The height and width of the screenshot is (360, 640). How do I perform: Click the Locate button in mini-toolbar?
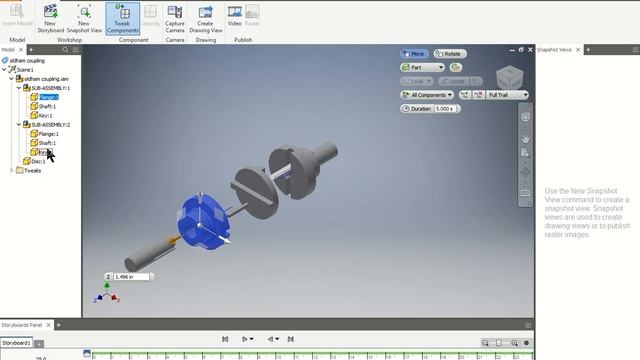(x=453, y=81)
